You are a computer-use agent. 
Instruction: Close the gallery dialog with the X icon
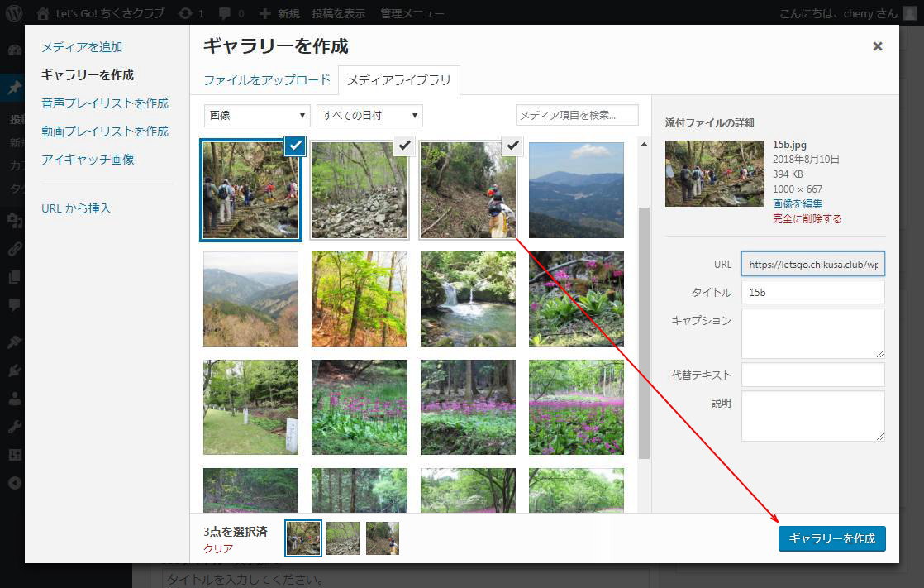(878, 46)
